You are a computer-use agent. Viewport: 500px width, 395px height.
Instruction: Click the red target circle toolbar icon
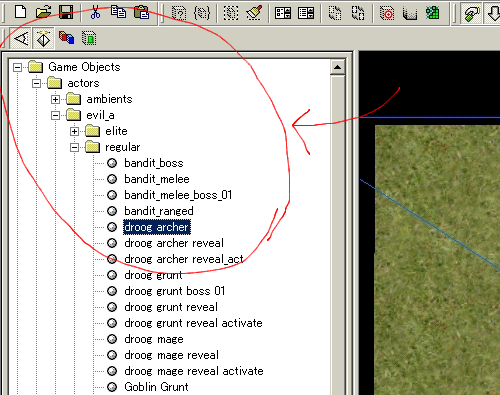click(387, 13)
